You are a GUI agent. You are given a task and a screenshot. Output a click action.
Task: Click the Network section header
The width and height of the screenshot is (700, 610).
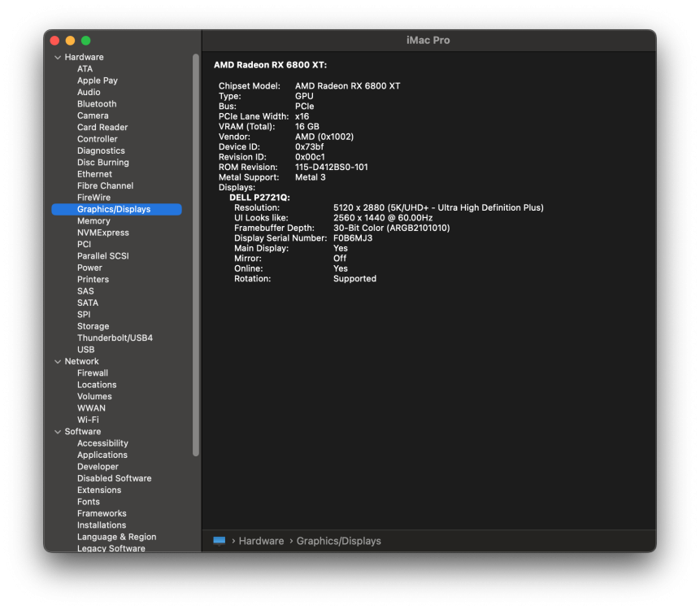81,361
